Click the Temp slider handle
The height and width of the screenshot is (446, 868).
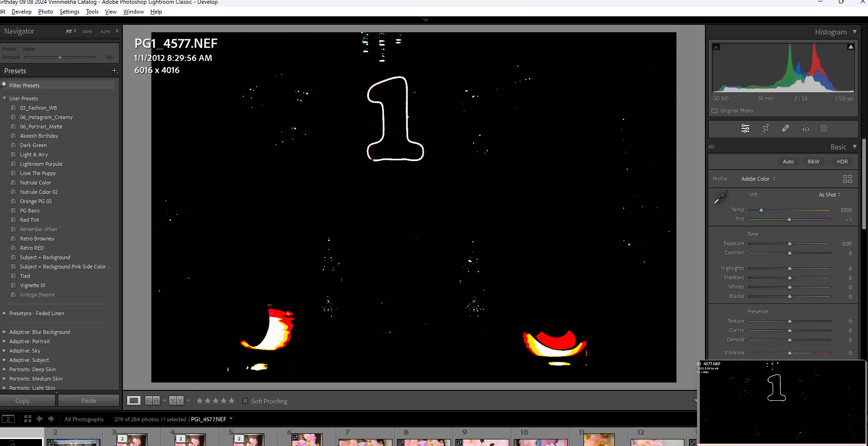pyautogui.click(x=761, y=210)
